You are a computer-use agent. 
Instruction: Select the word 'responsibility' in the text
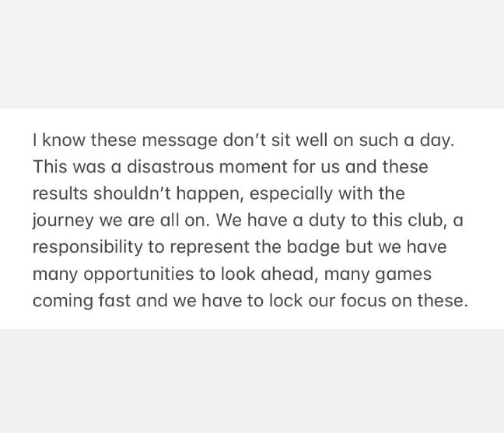[87, 248]
